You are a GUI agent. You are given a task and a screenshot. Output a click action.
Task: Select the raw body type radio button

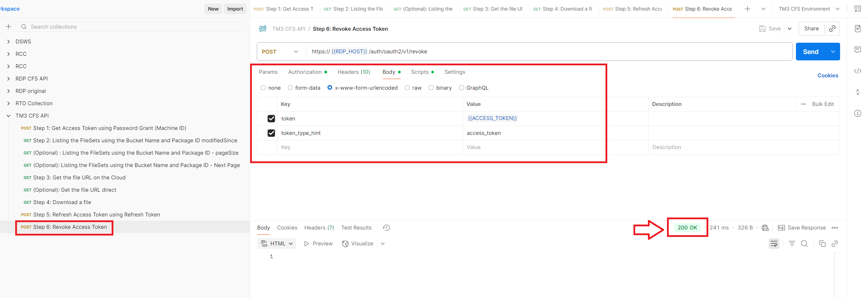[407, 88]
